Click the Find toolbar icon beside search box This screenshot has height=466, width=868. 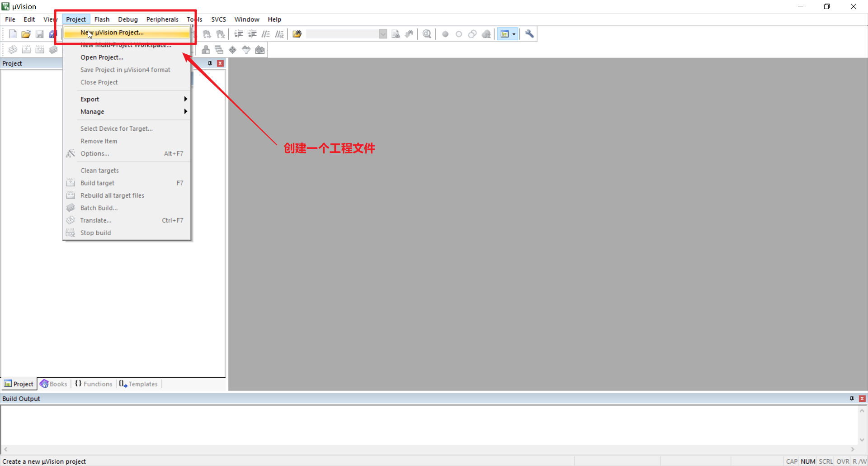(396, 34)
